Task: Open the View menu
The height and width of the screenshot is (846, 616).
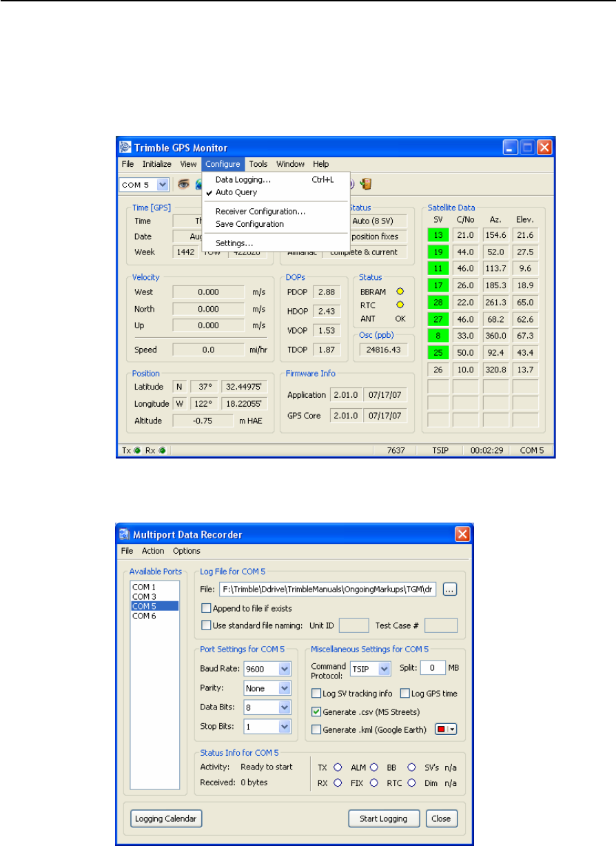Action: [189, 164]
